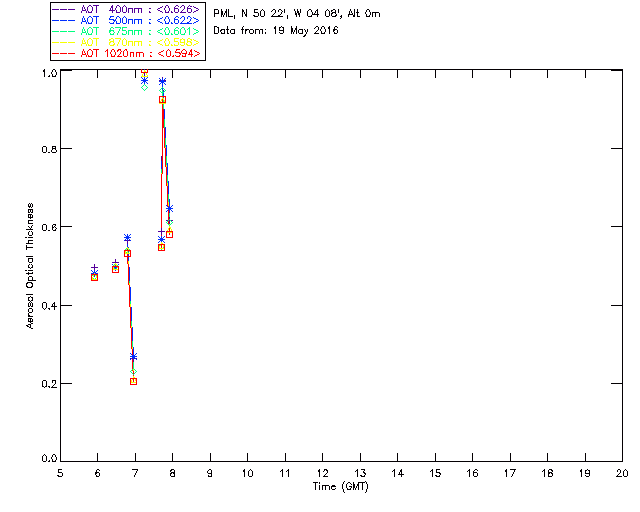Click the 'Aerosol Optical Thickness' axis label
640x512 pixels.
[x=30, y=266]
